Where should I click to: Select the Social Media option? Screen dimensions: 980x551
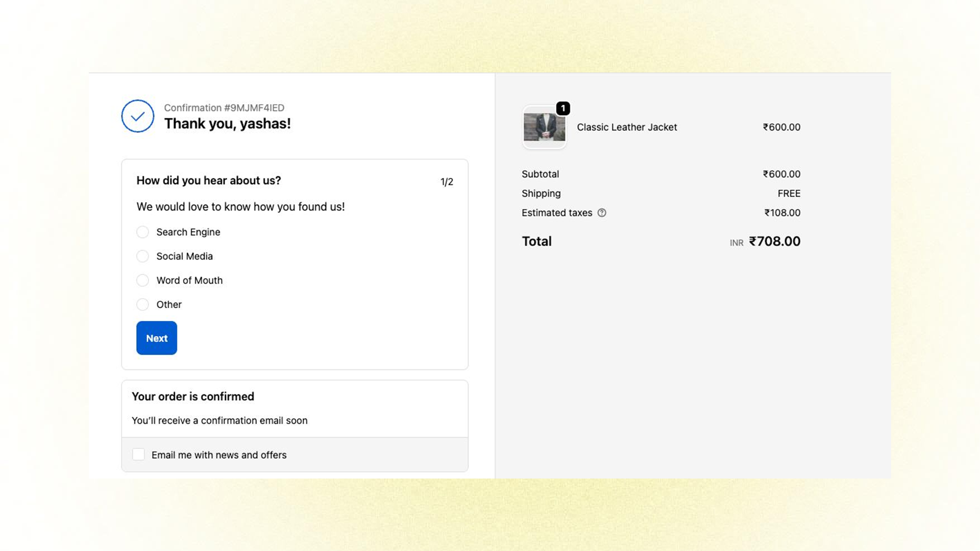coord(142,256)
